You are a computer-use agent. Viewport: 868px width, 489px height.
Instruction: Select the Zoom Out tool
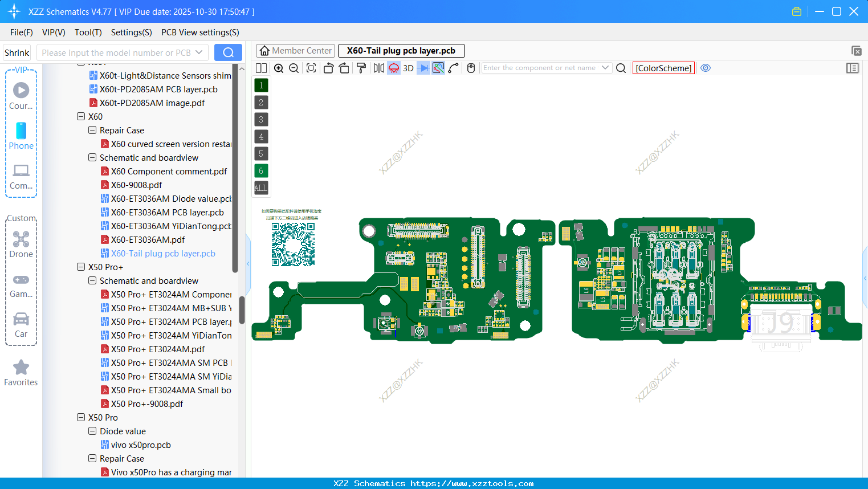(x=293, y=67)
